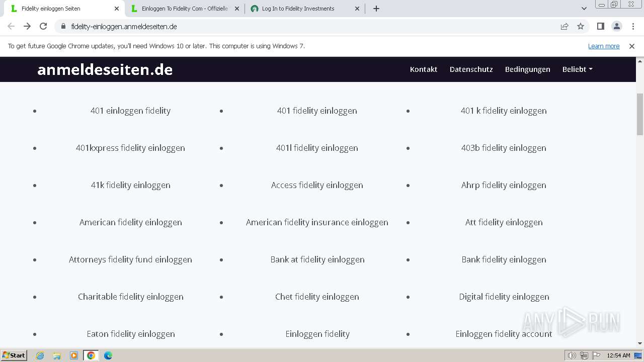Open American fidelity einloggen link
Screen dimensions: 644x362
[130, 222]
